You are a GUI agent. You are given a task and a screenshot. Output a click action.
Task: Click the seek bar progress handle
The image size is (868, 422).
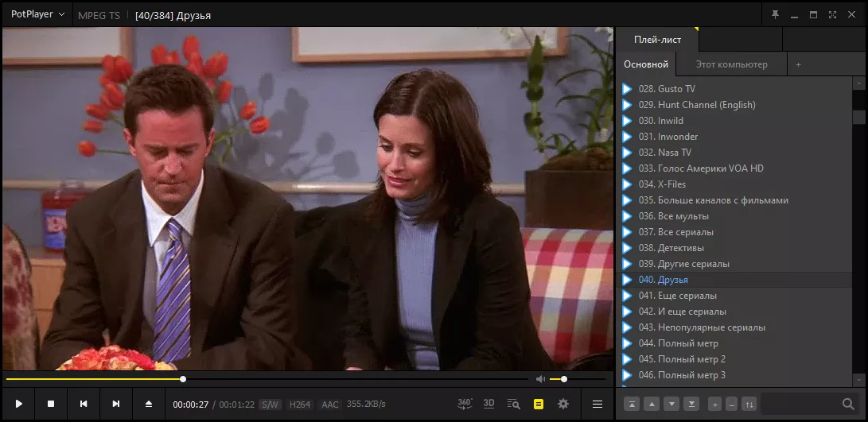coord(183,379)
